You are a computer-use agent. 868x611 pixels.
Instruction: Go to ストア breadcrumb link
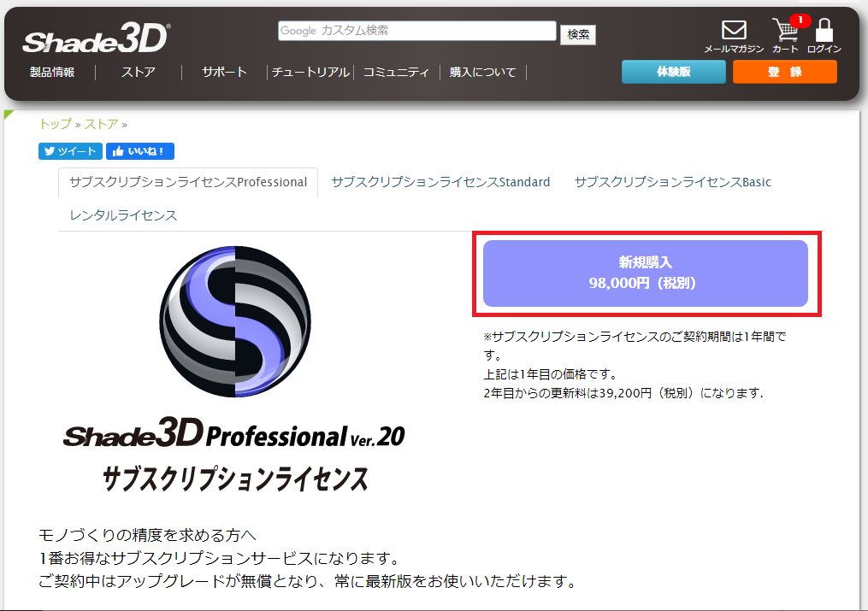[x=101, y=124]
